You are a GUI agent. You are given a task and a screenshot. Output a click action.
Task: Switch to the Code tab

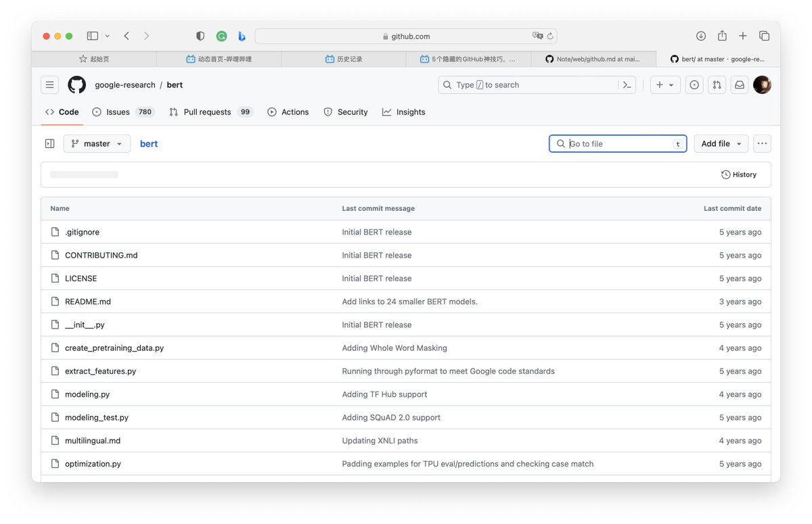coord(62,112)
